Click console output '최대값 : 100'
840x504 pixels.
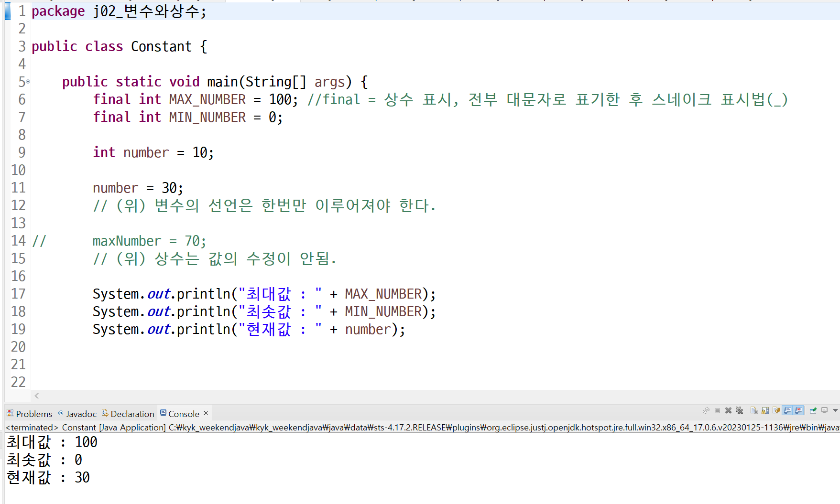52,442
